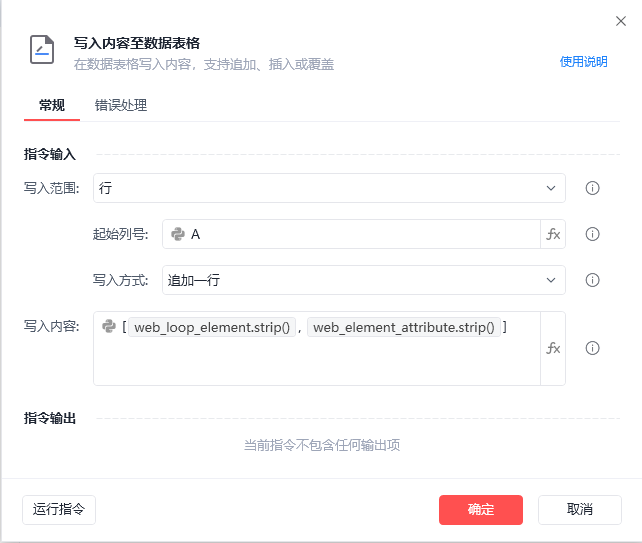This screenshot has height=543, width=642.
Task: Click the web_loop_element.strip() variable tag
Action: [212, 327]
